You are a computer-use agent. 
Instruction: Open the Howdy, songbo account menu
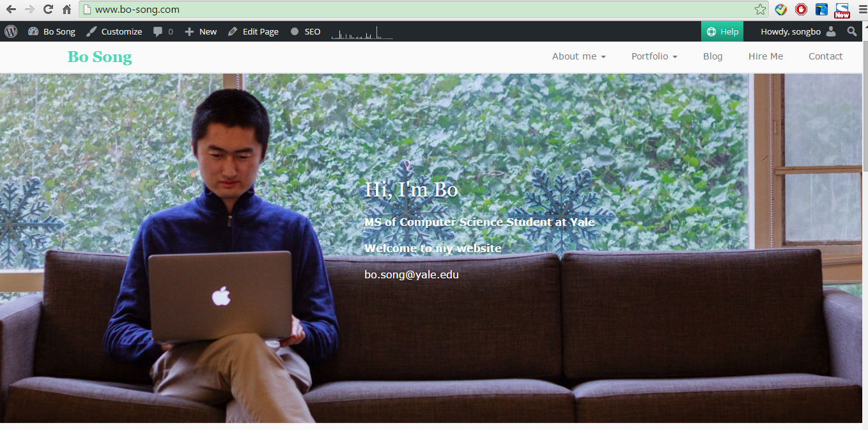pyautogui.click(x=798, y=31)
